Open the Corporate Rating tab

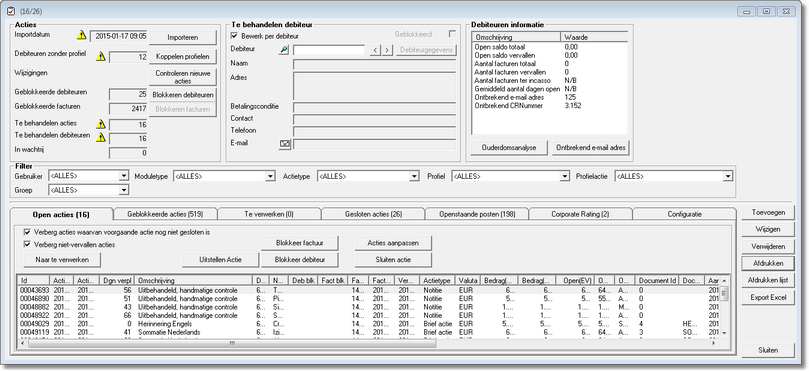pos(580,214)
